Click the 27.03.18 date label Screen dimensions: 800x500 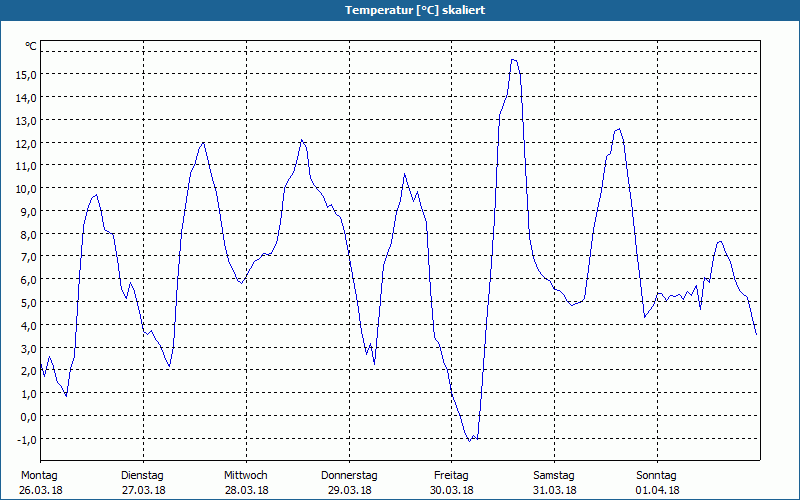pos(144,490)
